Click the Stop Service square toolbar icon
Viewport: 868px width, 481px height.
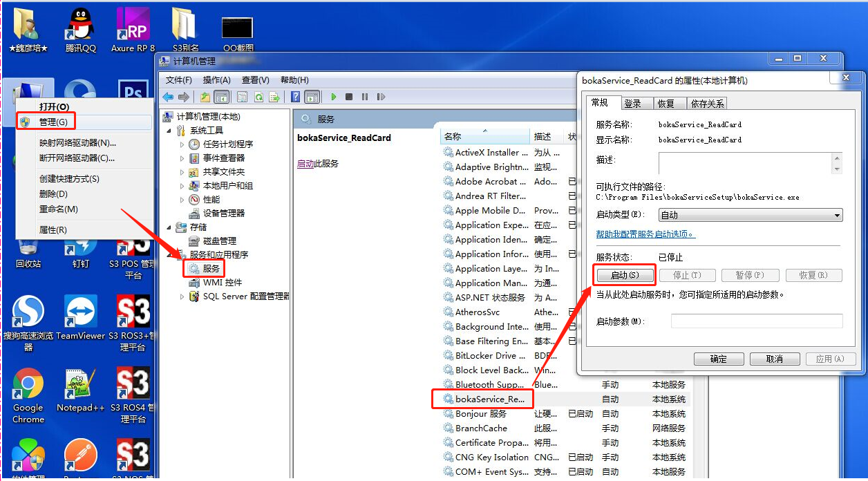click(349, 97)
